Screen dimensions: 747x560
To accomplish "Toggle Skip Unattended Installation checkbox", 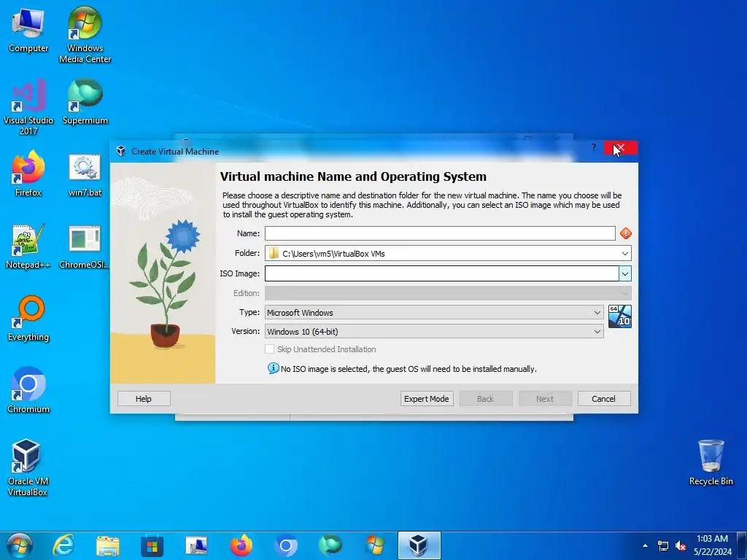I will (270, 349).
